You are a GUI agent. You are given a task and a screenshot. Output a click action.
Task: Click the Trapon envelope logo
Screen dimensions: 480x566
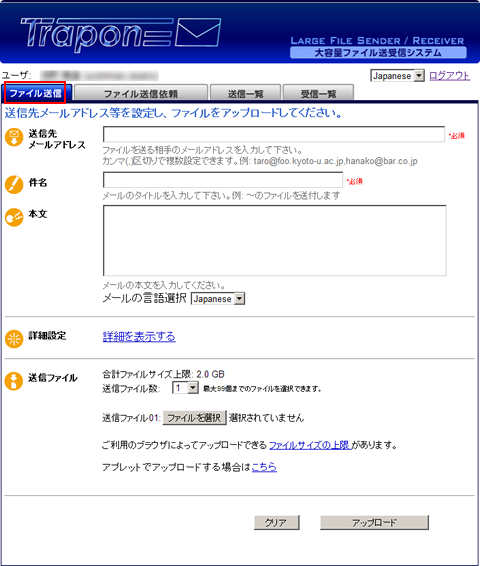click(121, 34)
